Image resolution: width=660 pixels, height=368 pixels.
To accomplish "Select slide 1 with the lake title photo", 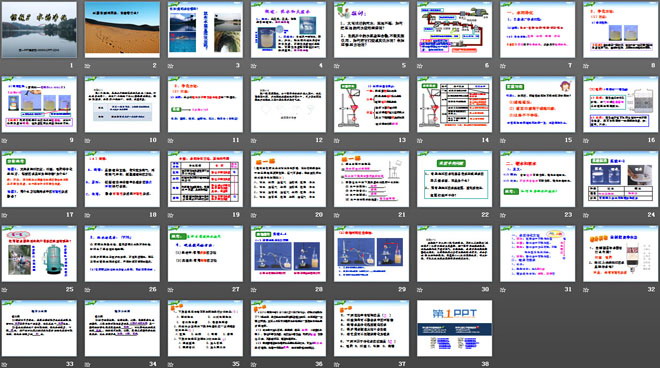I will [39, 29].
